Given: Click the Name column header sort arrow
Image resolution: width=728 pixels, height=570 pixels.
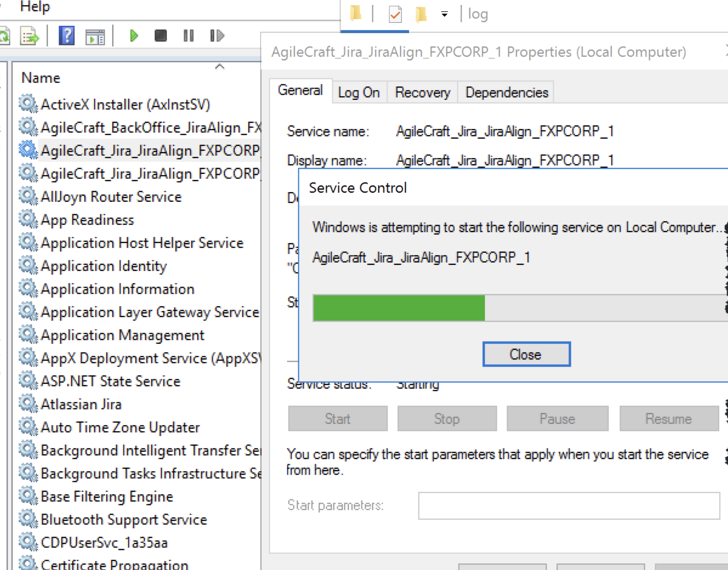Looking at the screenshot, I should (220, 66).
